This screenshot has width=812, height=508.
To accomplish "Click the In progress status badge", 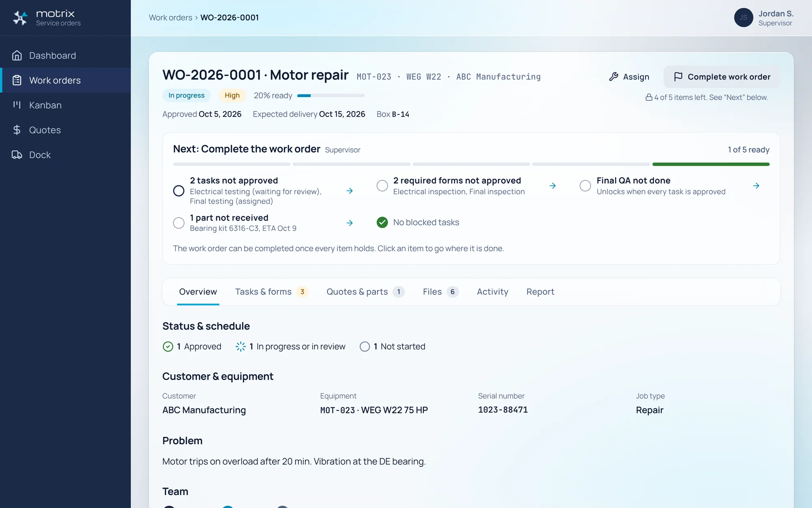I will 186,96.
